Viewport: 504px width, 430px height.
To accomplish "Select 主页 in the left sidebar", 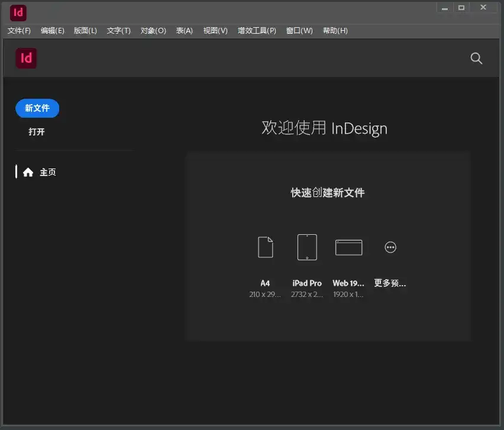I will click(x=48, y=172).
